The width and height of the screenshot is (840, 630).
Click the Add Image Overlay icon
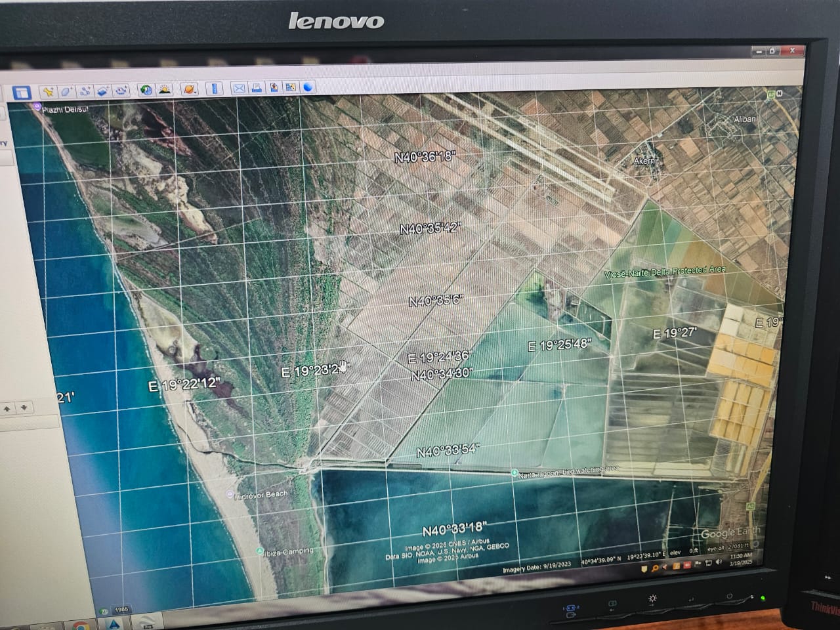102,91
